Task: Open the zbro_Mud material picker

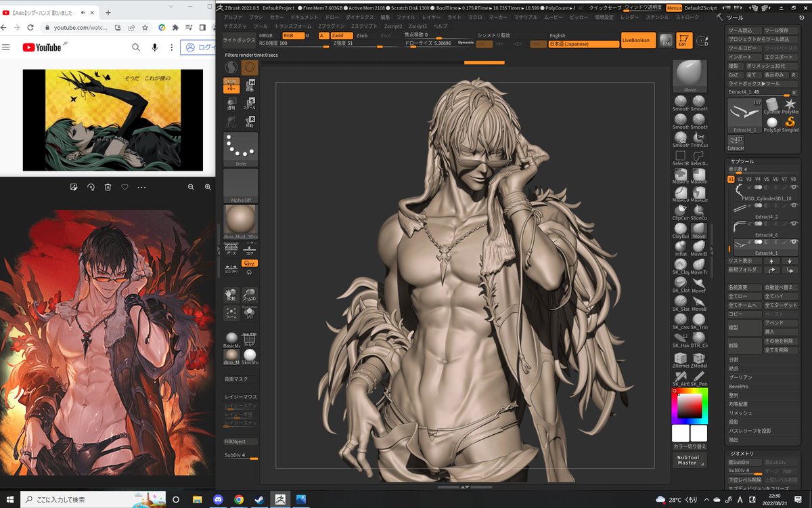Action: tap(240, 222)
